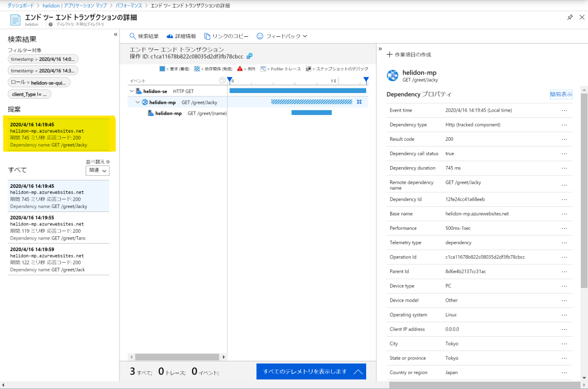Screen dimensions: 588x389
Task: Collapse the helidon-mp GET /greet/Jacky row
Action: 137,102
